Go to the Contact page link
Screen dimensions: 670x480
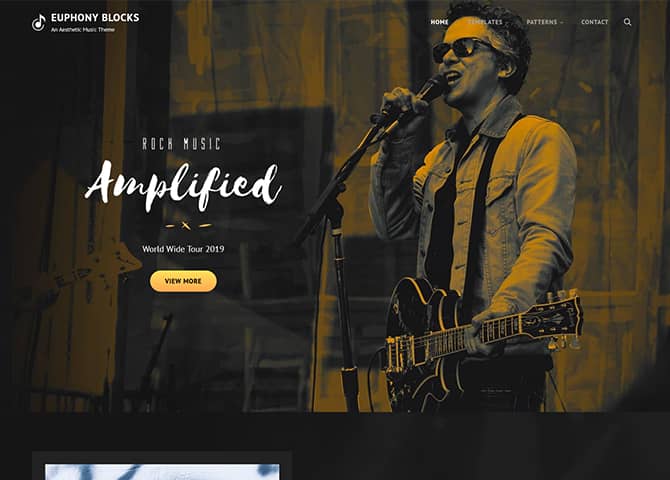594,22
